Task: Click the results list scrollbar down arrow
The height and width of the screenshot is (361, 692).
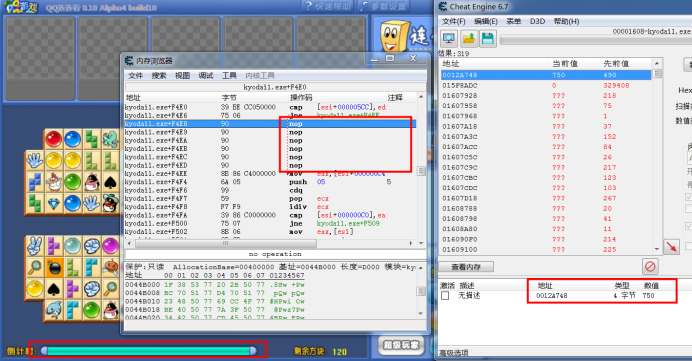Action: point(657,249)
